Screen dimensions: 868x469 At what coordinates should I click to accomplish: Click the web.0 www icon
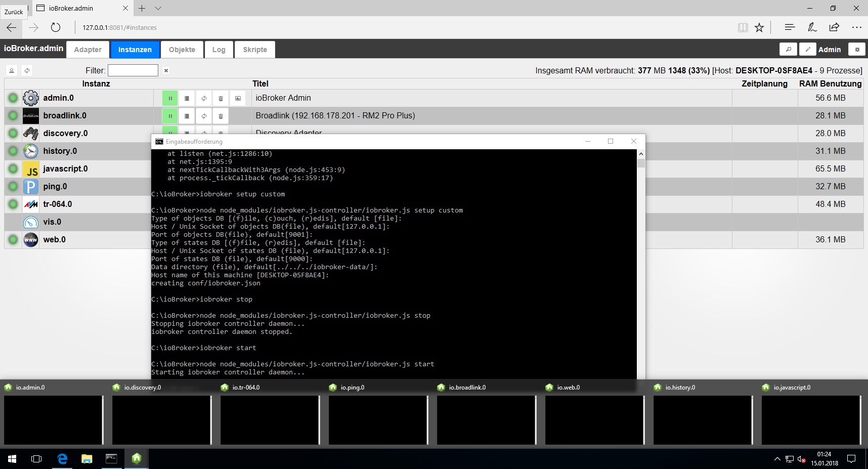point(31,240)
